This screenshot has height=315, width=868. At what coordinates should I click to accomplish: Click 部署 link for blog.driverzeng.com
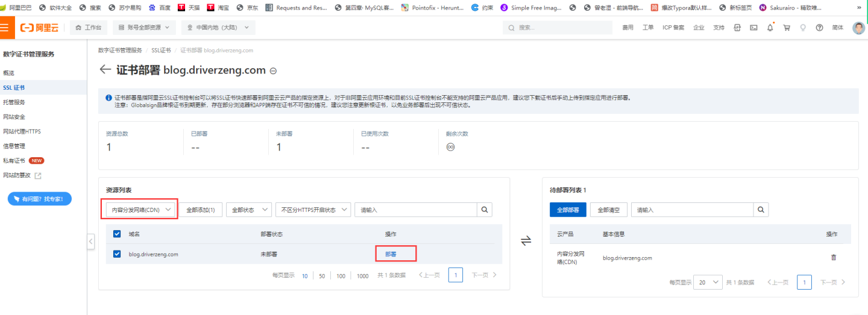[391, 254]
